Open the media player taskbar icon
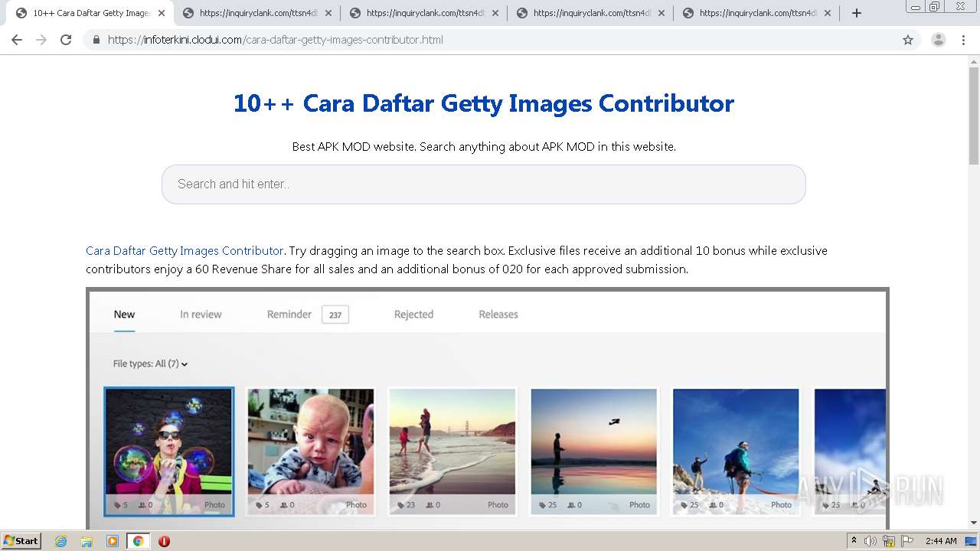Screen dimensions: 980x551 pos(113,541)
